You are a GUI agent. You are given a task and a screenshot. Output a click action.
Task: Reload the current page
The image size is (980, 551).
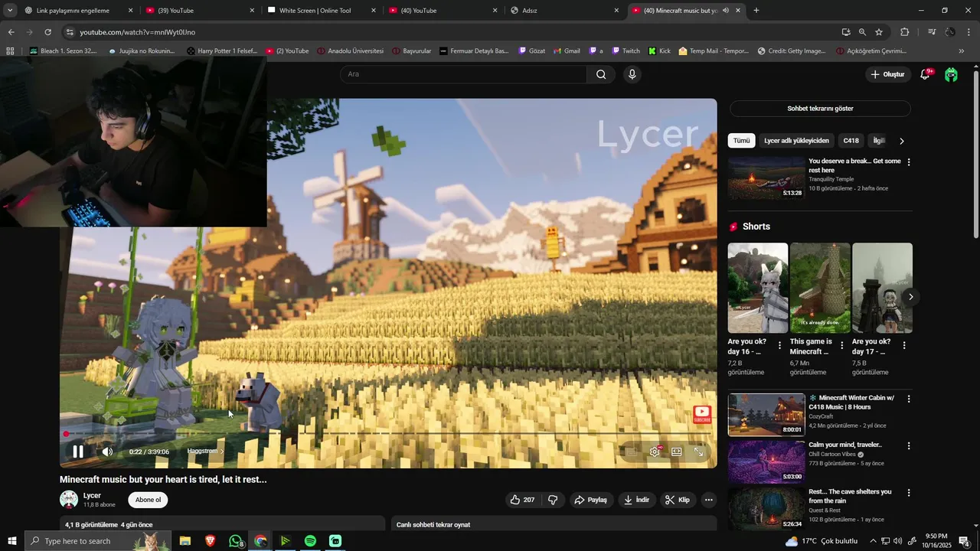[x=47, y=32]
